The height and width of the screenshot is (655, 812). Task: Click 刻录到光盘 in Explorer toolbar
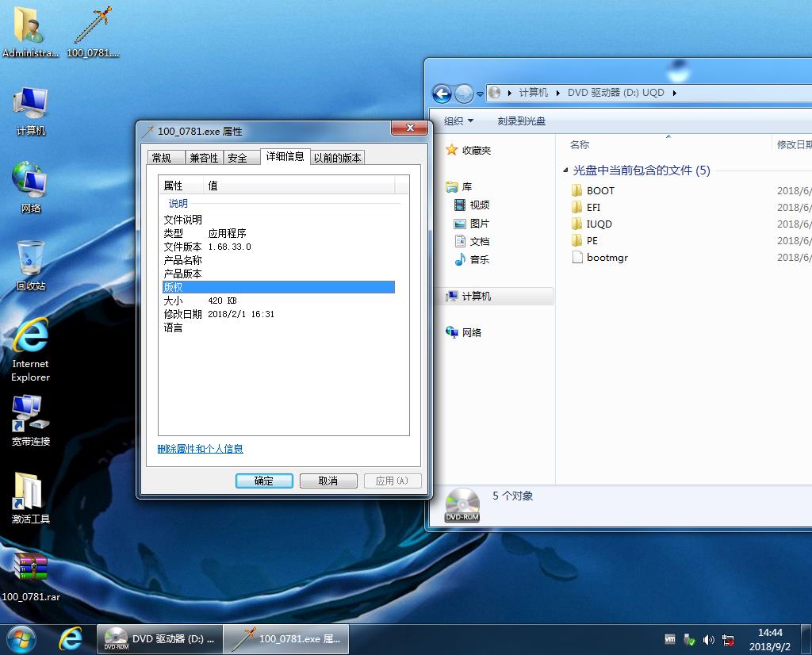click(522, 121)
